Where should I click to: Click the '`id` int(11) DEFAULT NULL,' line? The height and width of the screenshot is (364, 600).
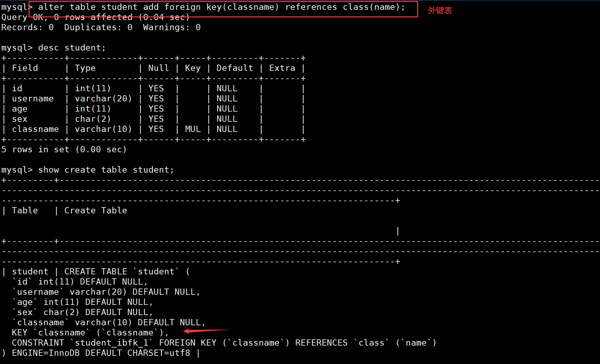click(x=80, y=282)
